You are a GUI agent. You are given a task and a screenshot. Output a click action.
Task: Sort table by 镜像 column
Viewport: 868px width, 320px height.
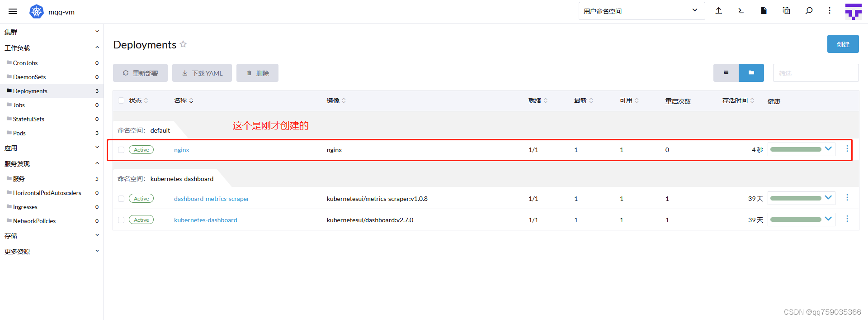point(336,100)
